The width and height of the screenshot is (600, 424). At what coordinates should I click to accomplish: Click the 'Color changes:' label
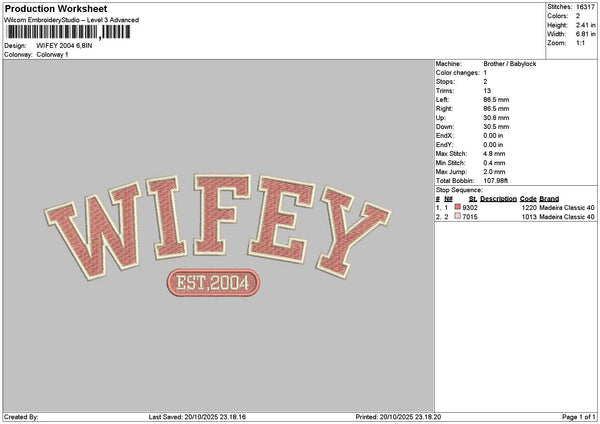click(458, 73)
